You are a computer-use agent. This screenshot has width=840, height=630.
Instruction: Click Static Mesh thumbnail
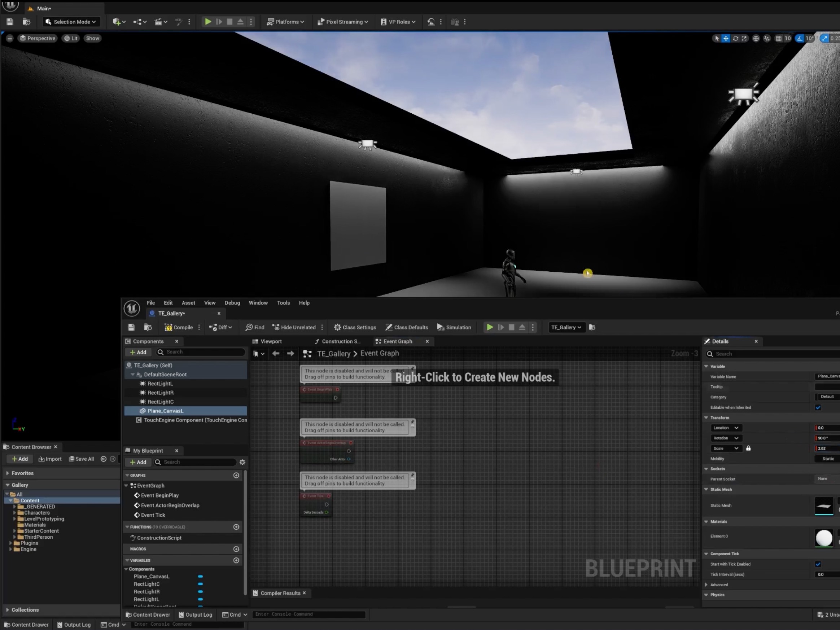[x=824, y=506]
